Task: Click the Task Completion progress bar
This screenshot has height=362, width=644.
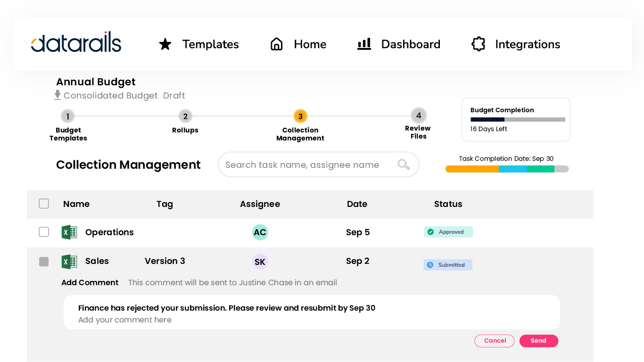Action: pos(507,169)
